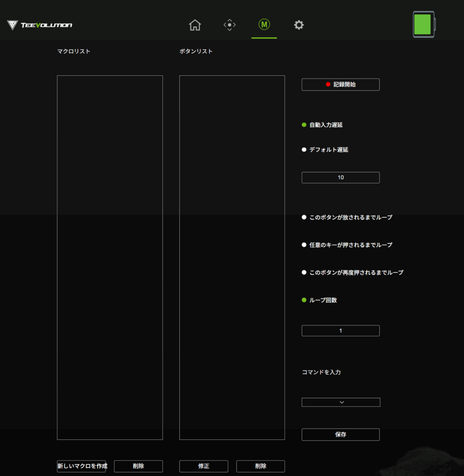Click the loop count field showing 1

[x=340, y=331]
